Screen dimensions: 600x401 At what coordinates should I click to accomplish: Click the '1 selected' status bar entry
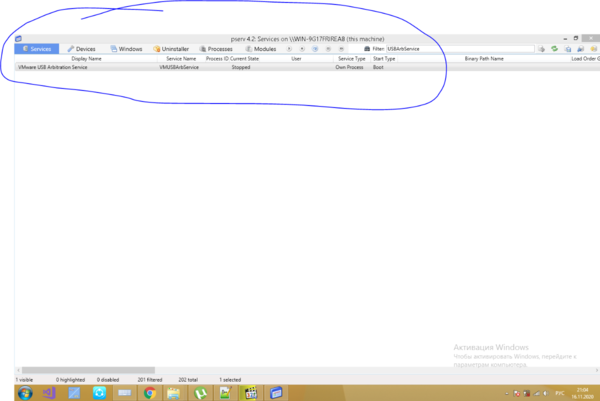(230, 380)
